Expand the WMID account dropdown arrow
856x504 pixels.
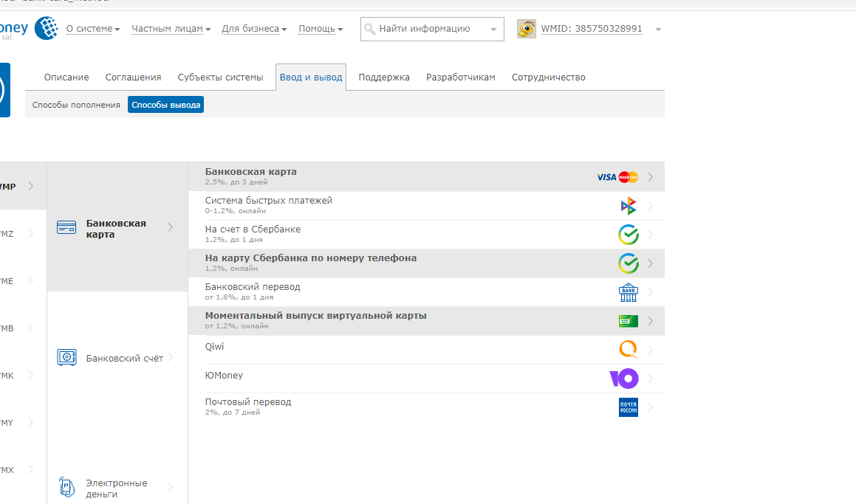click(658, 30)
